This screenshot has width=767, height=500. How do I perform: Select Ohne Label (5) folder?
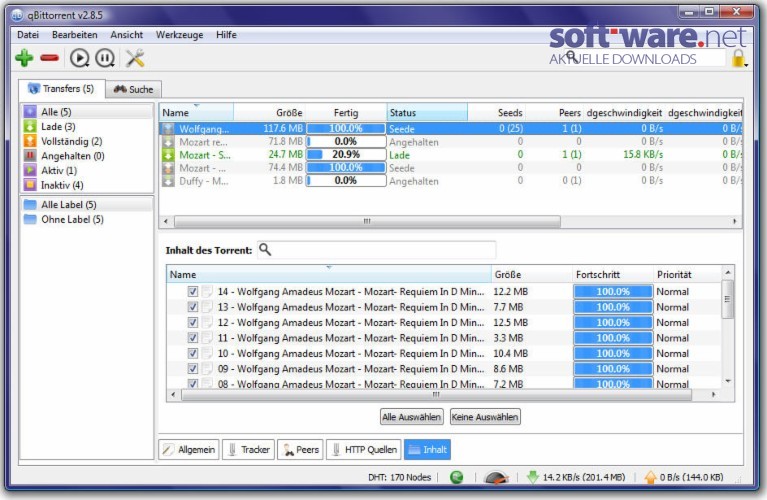point(87,219)
